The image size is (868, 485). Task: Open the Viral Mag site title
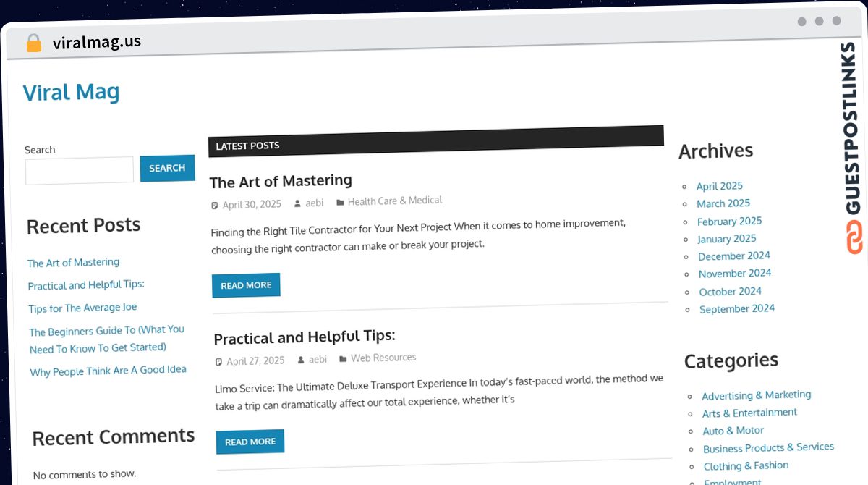click(71, 92)
